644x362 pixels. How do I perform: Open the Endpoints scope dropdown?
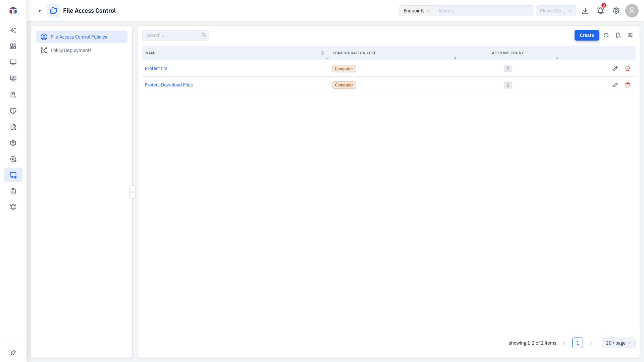(417, 11)
